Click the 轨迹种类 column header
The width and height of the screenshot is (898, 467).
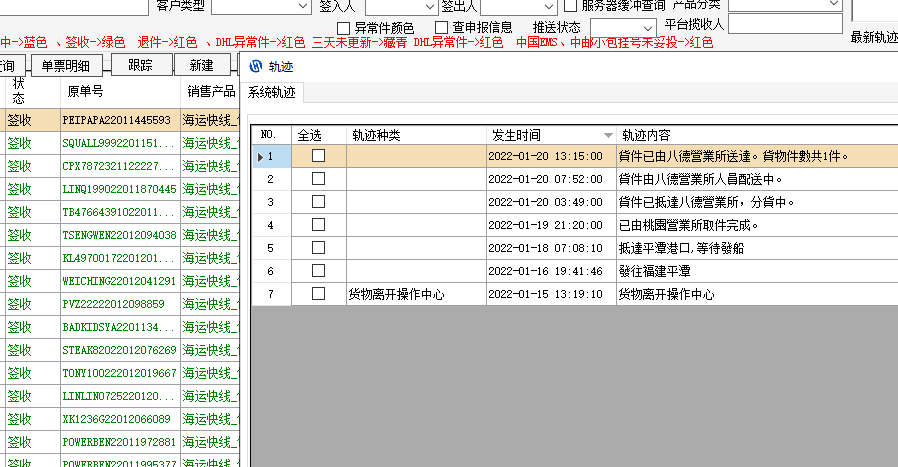coord(416,135)
